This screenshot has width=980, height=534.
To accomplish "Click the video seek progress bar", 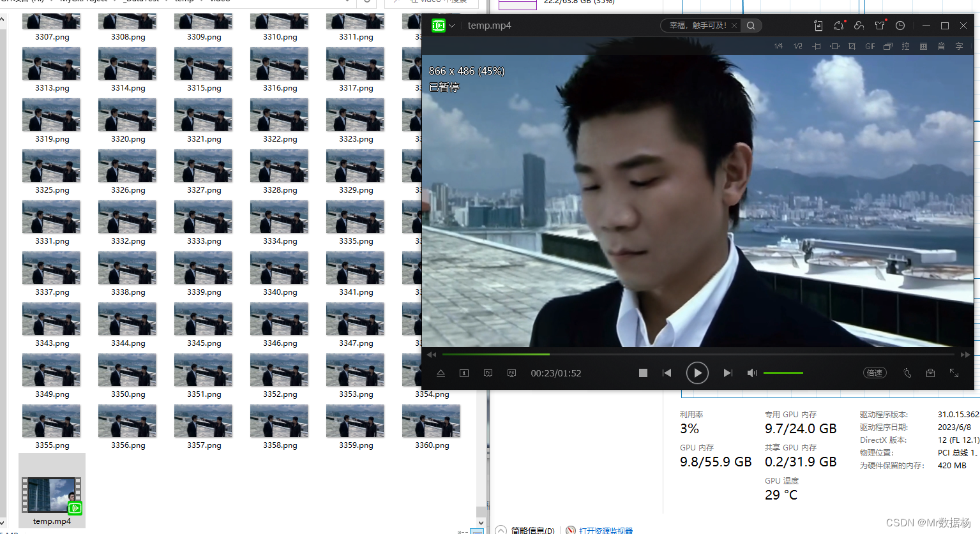I will pos(698,354).
